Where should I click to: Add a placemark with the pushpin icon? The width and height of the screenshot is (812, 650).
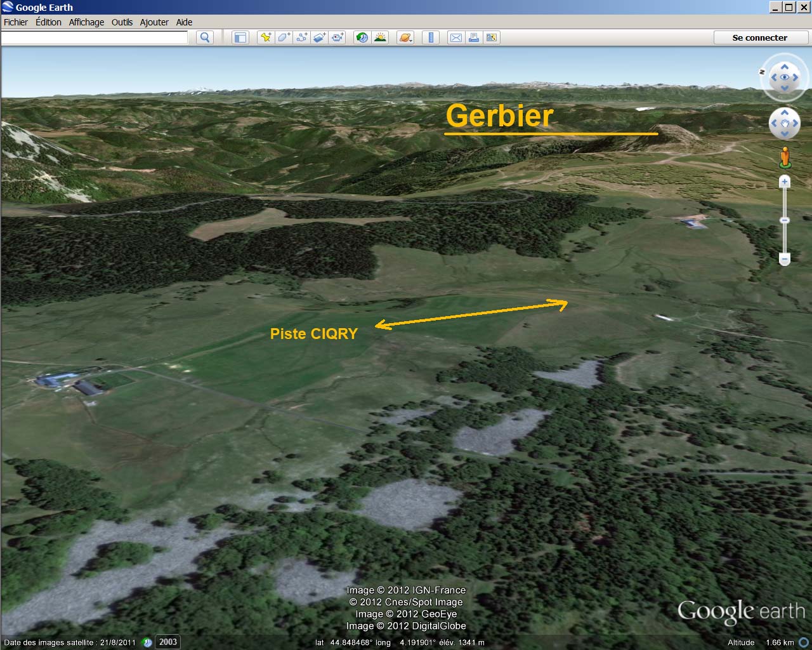[266, 37]
